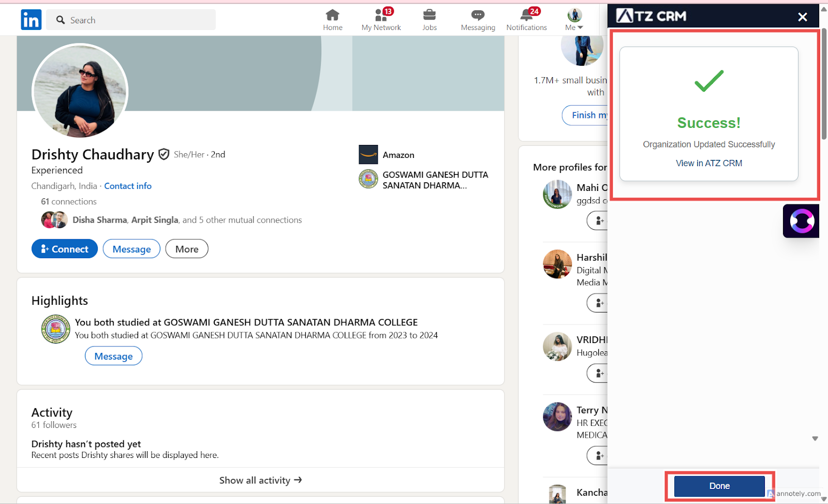Show all activity

pyautogui.click(x=260, y=480)
